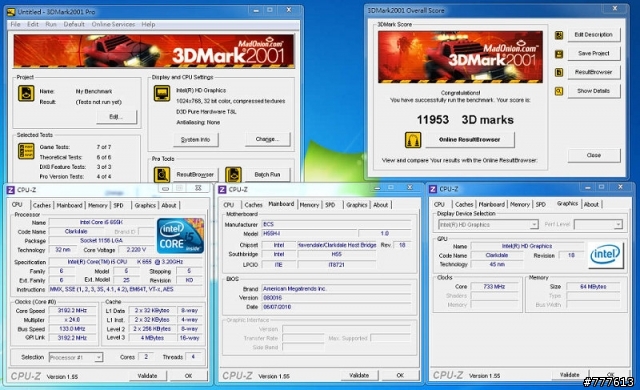
Task: Click the GPU Core 733 MHz field
Action: click(x=494, y=287)
